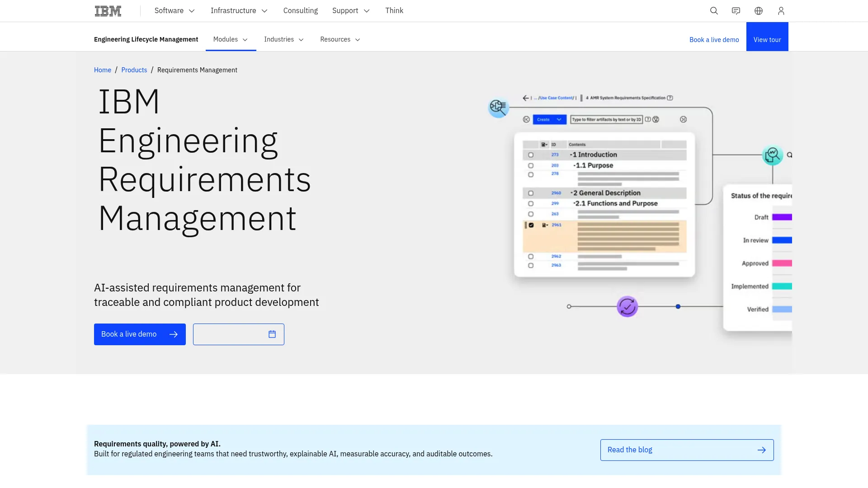Click the calendar icon in the outlined button
868x488 pixels.
coord(272,334)
